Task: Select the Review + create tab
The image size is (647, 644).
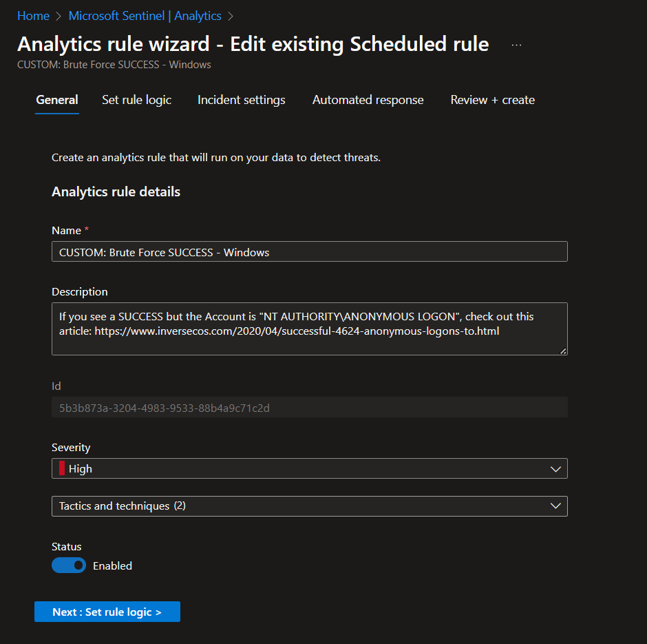Action: click(493, 100)
